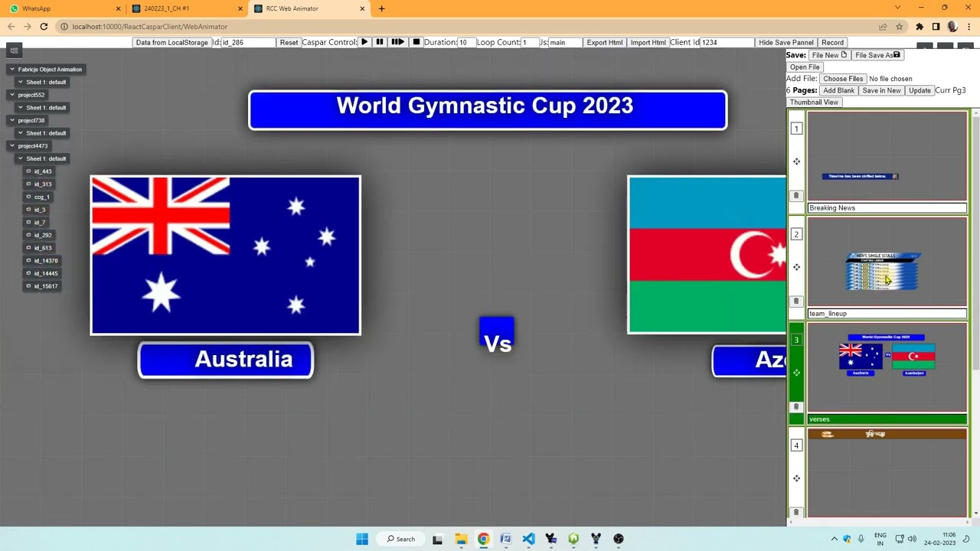Focus the Duration input field
Viewport: 980px width, 551px height.
click(466, 42)
